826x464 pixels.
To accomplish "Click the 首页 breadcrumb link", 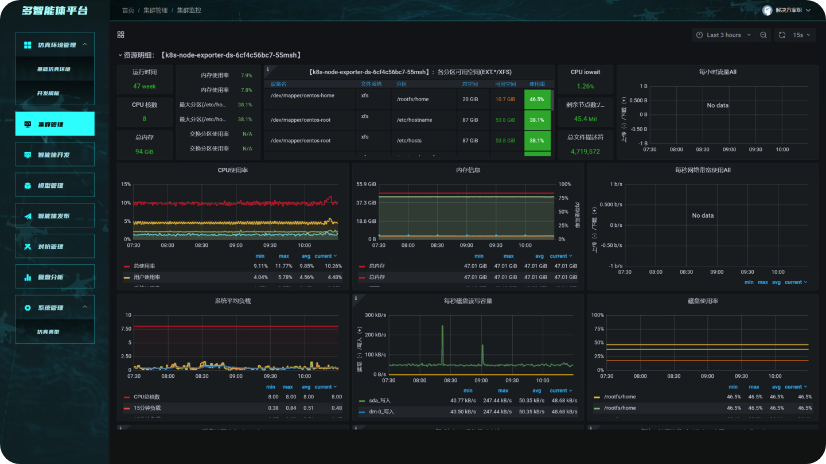I will [127, 10].
